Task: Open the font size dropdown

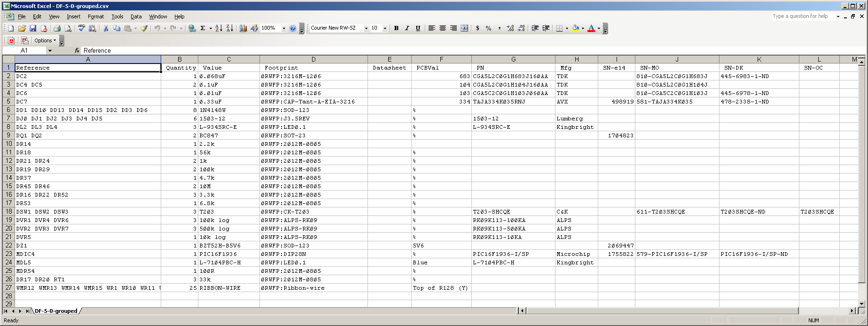Action: 385,28
